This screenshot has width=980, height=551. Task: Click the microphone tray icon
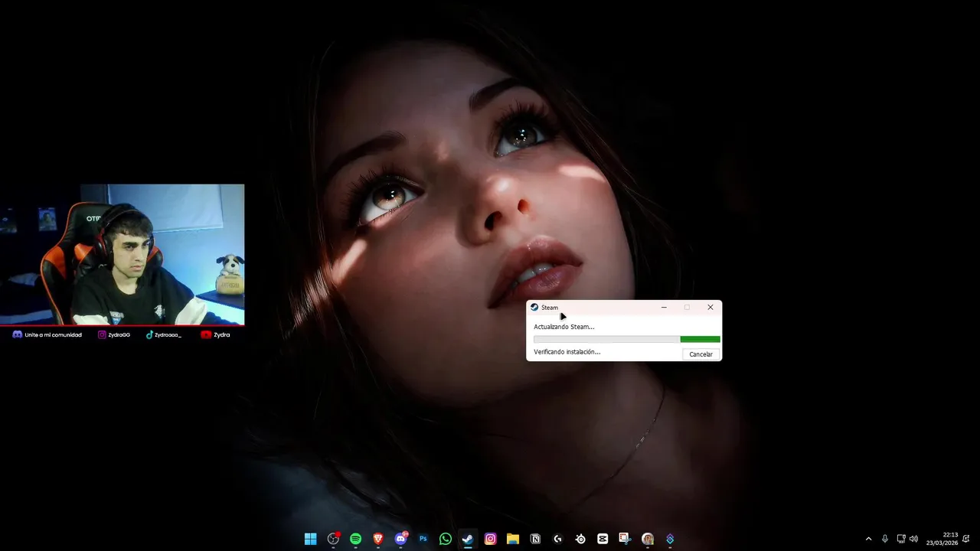point(885,539)
